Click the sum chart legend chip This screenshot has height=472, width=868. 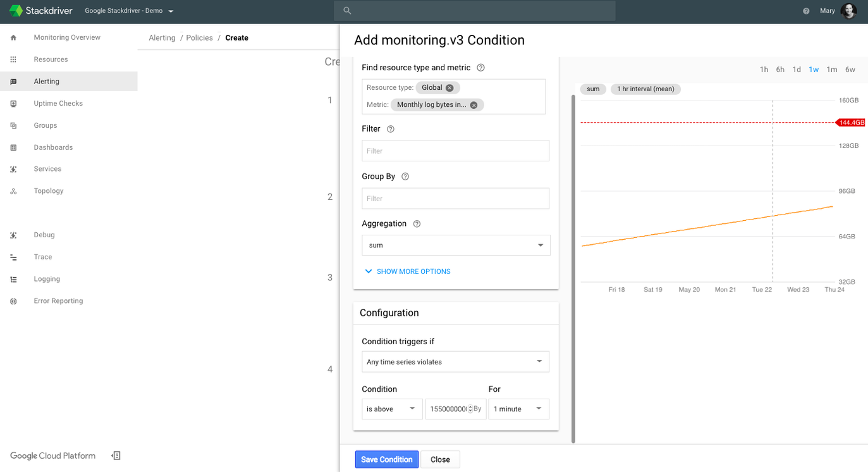[x=593, y=89]
